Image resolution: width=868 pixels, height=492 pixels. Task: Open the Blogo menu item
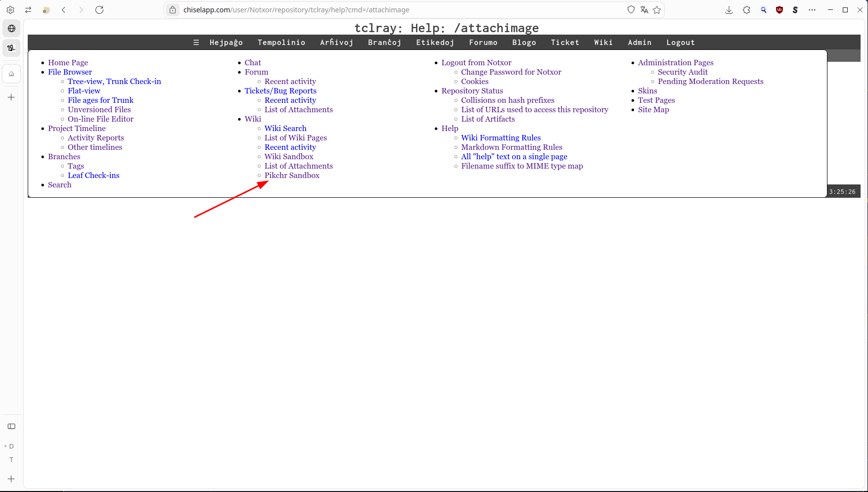coord(524,43)
